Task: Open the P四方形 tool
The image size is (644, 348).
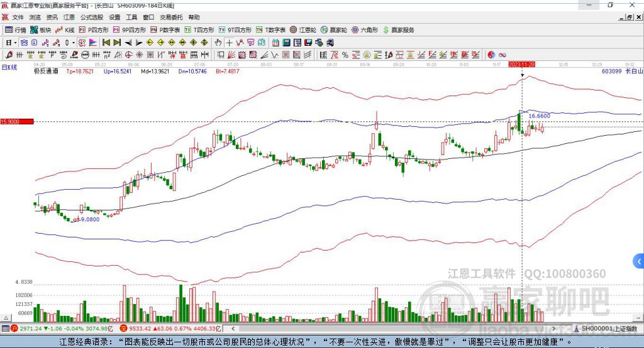Action: pyautogui.click(x=94, y=30)
